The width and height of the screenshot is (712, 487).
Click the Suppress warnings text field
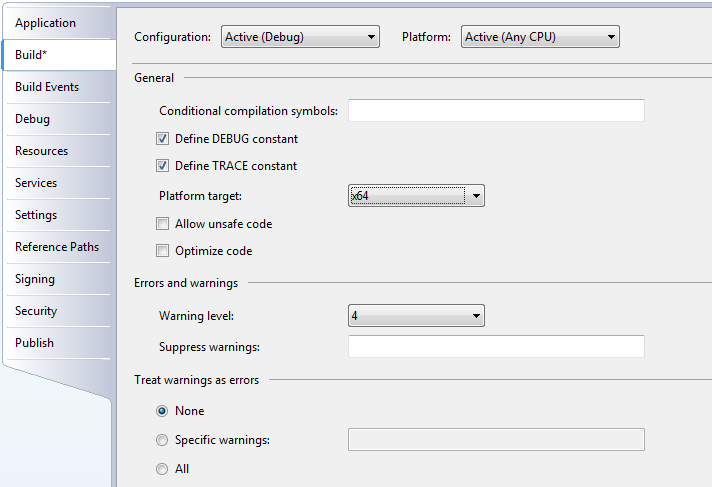pos(496,347)
